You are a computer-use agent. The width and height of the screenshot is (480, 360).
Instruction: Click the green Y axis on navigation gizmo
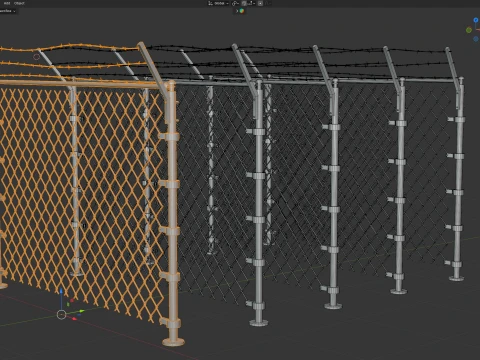469,30
